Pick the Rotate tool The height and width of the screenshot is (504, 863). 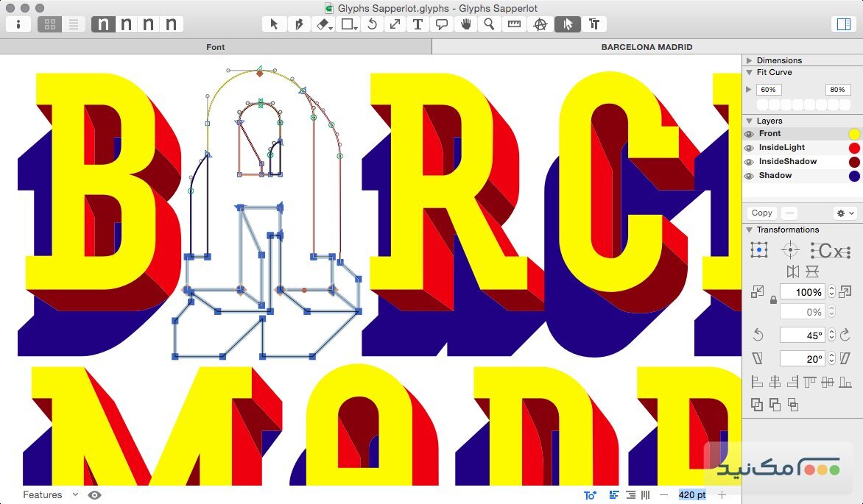(372, 24)
